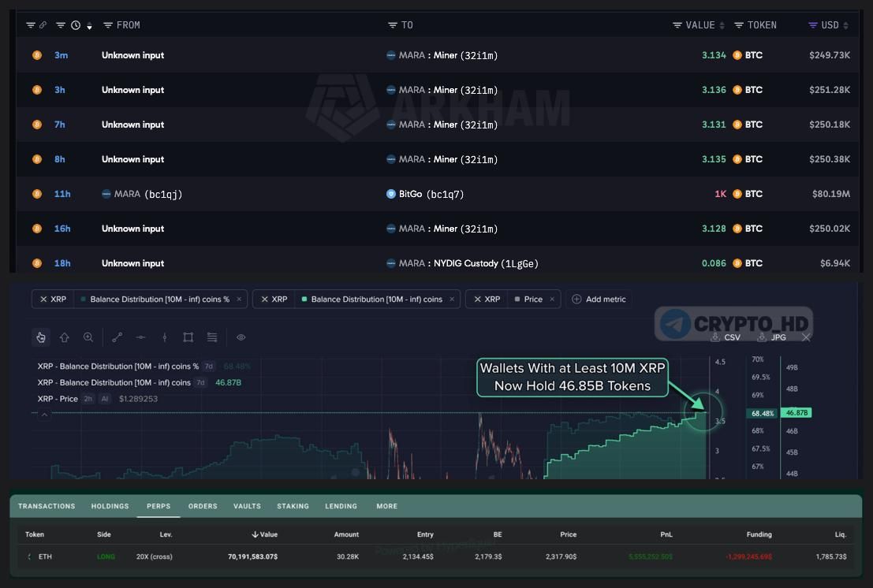Sort perps by the Value column header

(x=264, y=534)
